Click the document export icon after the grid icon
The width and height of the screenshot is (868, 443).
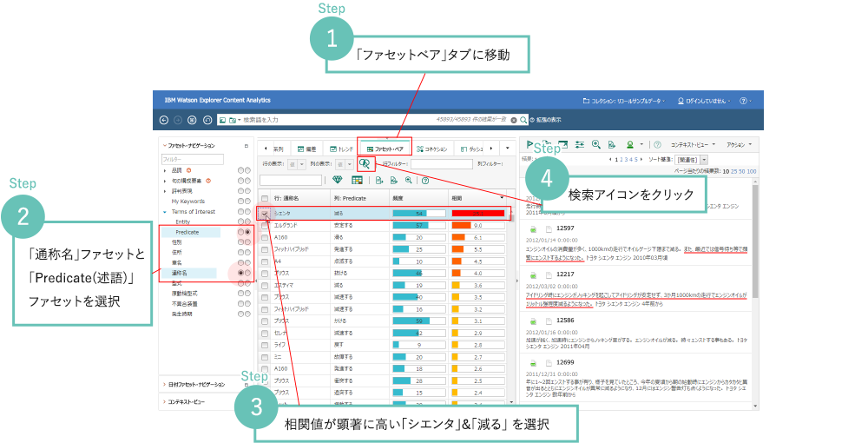pyautogui.click(x=379, y=180)
